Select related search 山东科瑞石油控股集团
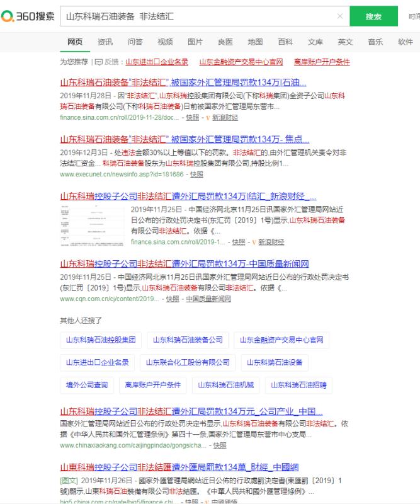 pyautogui.click(x=101, y=340)
